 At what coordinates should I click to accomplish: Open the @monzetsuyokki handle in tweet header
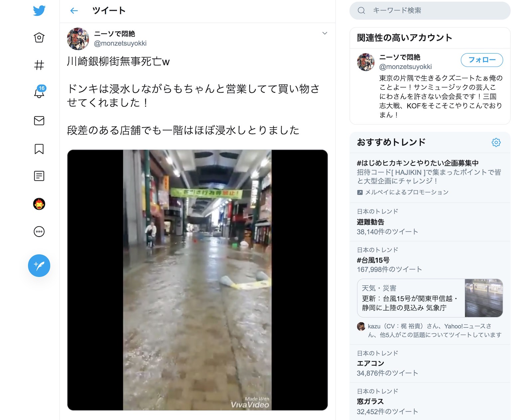tap(120, 43)
